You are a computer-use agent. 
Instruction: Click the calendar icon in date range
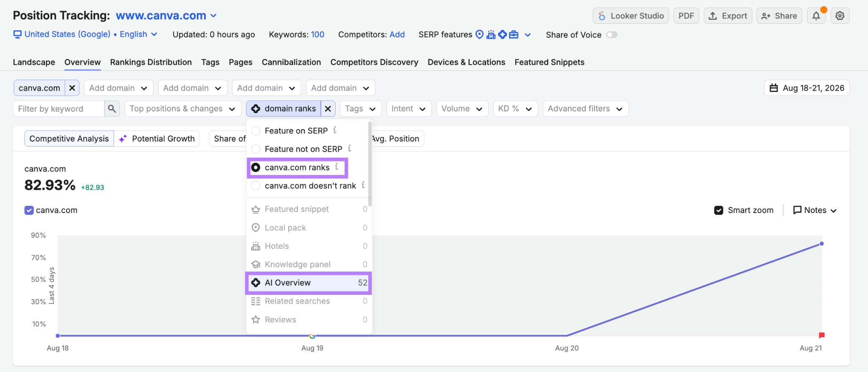774,88
